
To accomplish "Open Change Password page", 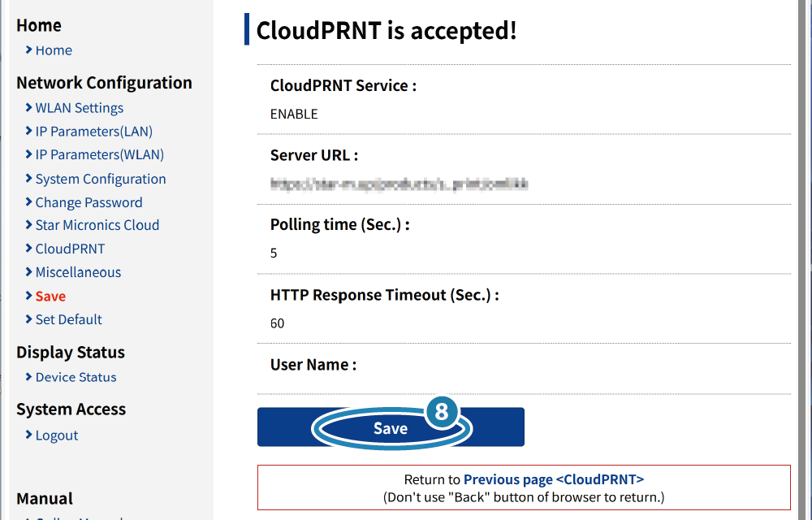I will pyautogui.click(x=89, y=202).
